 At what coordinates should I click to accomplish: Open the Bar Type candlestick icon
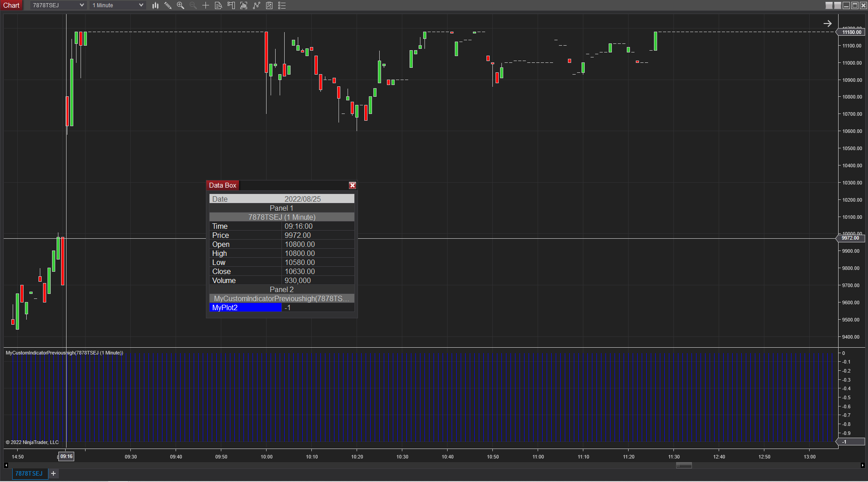click(155, 5)
